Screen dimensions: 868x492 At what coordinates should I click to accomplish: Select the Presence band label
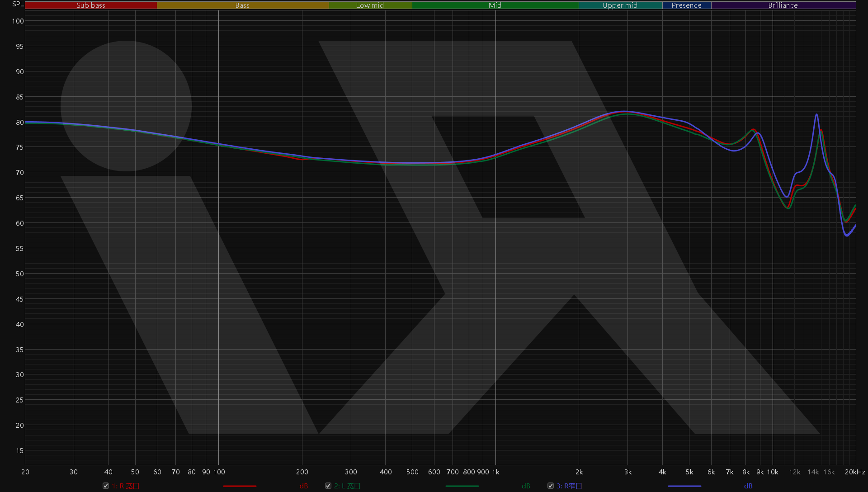point(687,5)
